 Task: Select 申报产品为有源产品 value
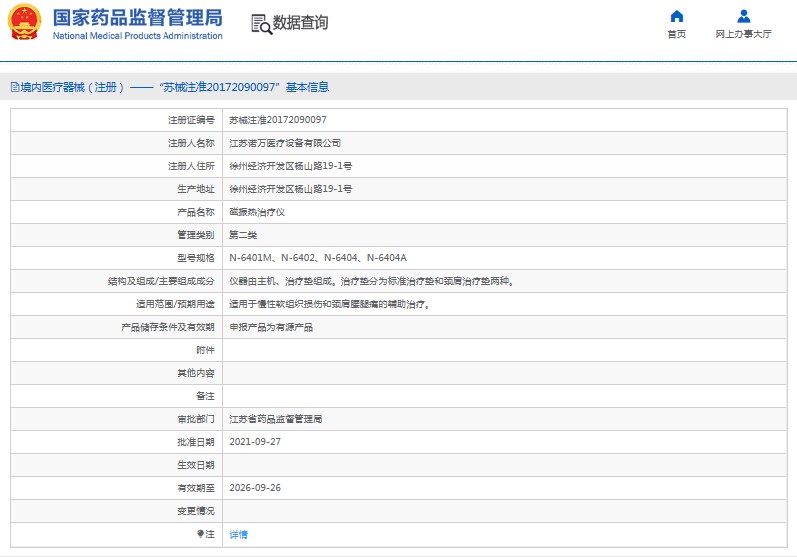pos(271,327)
